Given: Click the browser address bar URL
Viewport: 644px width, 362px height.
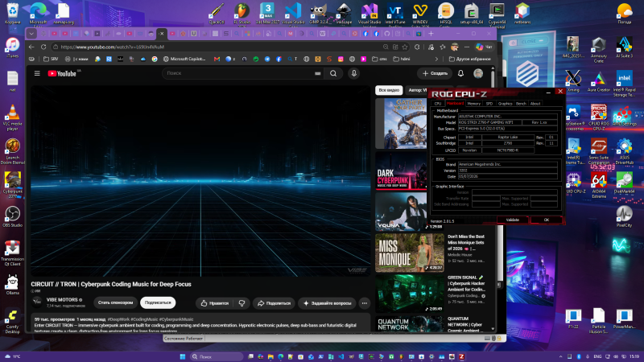Looking at the screenshot, I should [113, 47].
